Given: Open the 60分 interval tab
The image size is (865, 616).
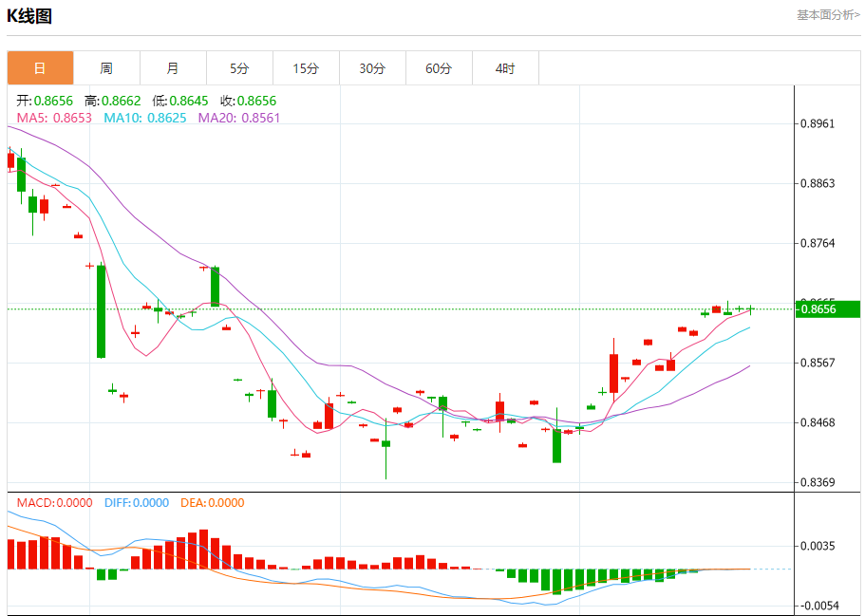Looking at the screenshot, I should [439, 67].
